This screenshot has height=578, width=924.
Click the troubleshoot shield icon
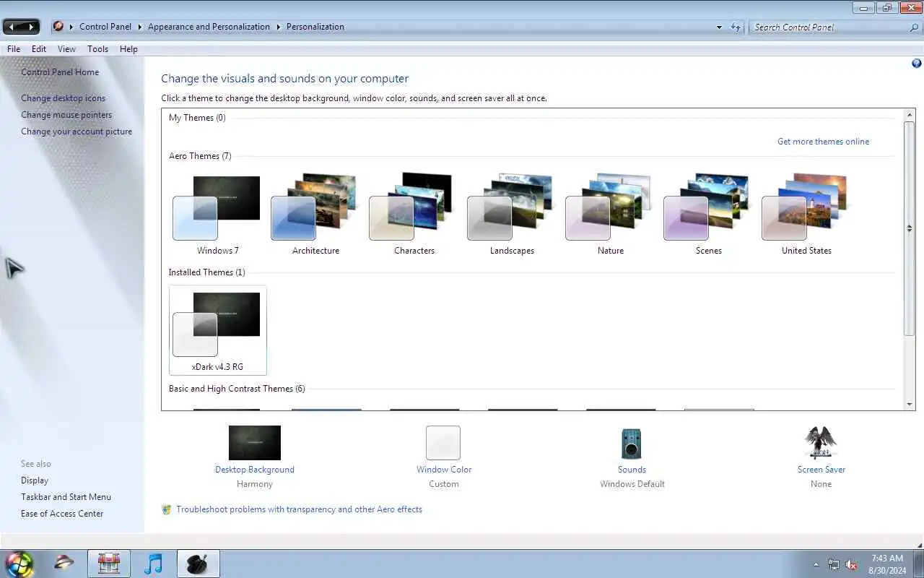(x=167, y=509)
